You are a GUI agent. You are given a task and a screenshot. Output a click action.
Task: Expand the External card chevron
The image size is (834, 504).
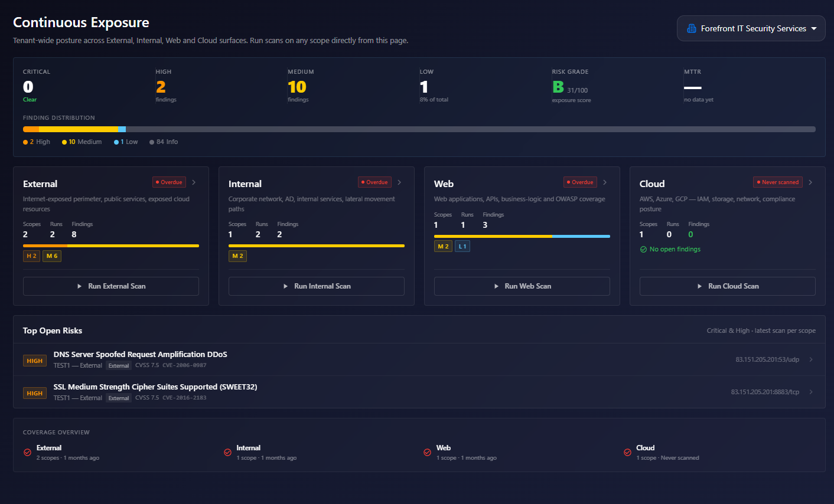194,182
